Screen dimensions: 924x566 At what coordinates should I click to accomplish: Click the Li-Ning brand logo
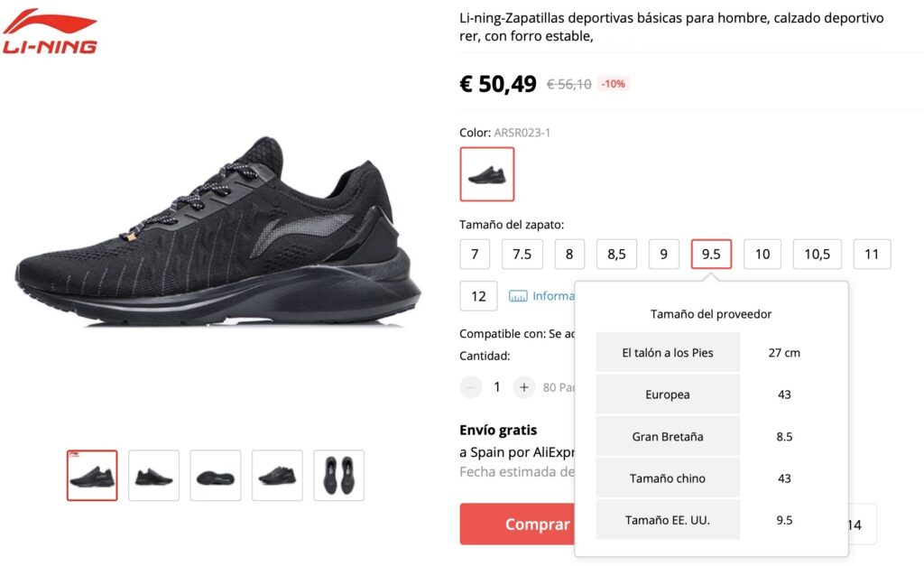[50, 32]
